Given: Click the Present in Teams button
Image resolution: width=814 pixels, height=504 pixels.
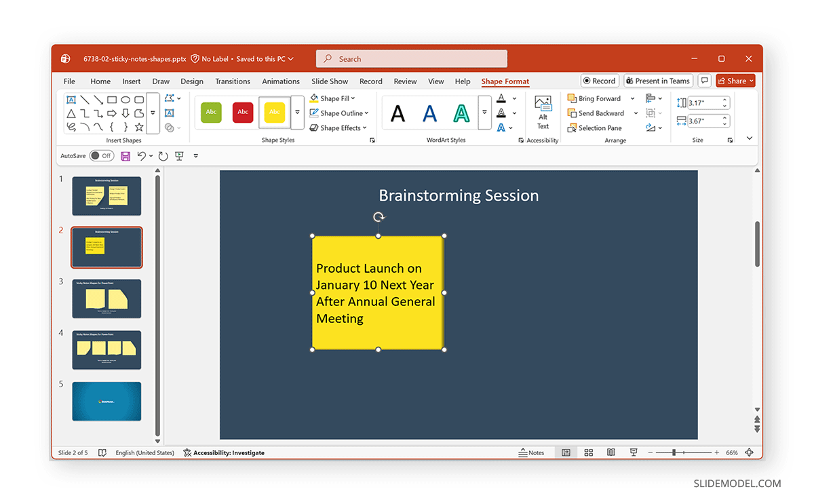Looking at the screenshot, I should click(658, 80).
